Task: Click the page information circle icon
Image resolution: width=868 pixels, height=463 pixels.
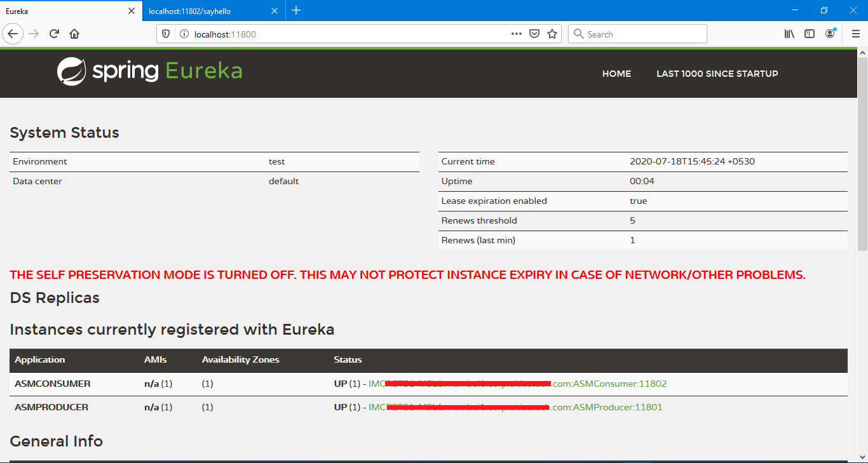Action: pos(184,34)
